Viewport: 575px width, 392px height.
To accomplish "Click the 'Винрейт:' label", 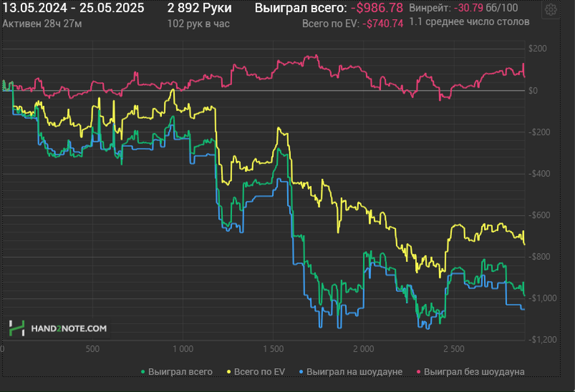I will point(430,8).
